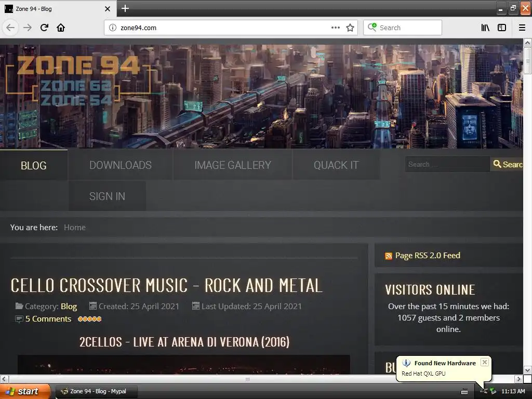Select the Zone 94 - Blog browser tab
532x399 pixels.
[58, 9]
